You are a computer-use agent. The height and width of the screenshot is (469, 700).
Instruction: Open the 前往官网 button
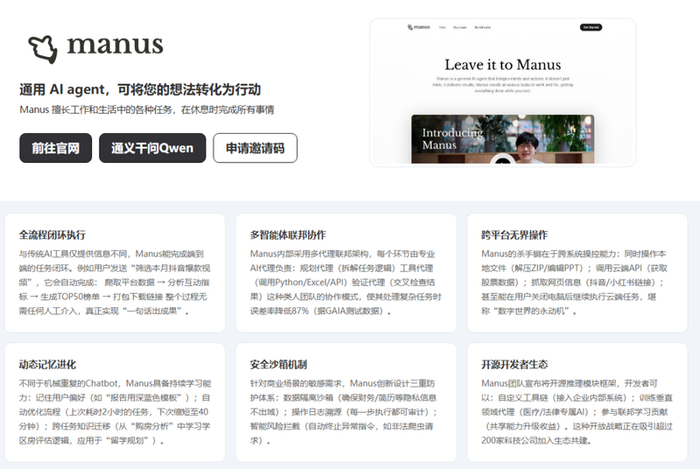56,148
